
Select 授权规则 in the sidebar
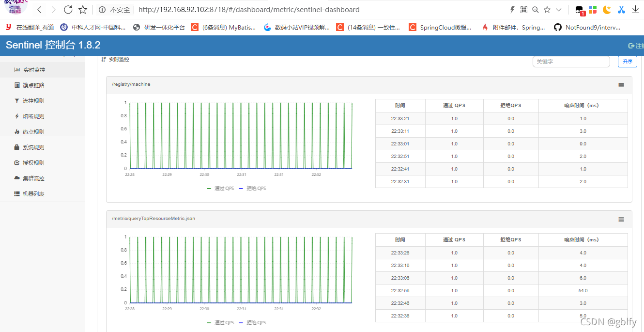43,163
